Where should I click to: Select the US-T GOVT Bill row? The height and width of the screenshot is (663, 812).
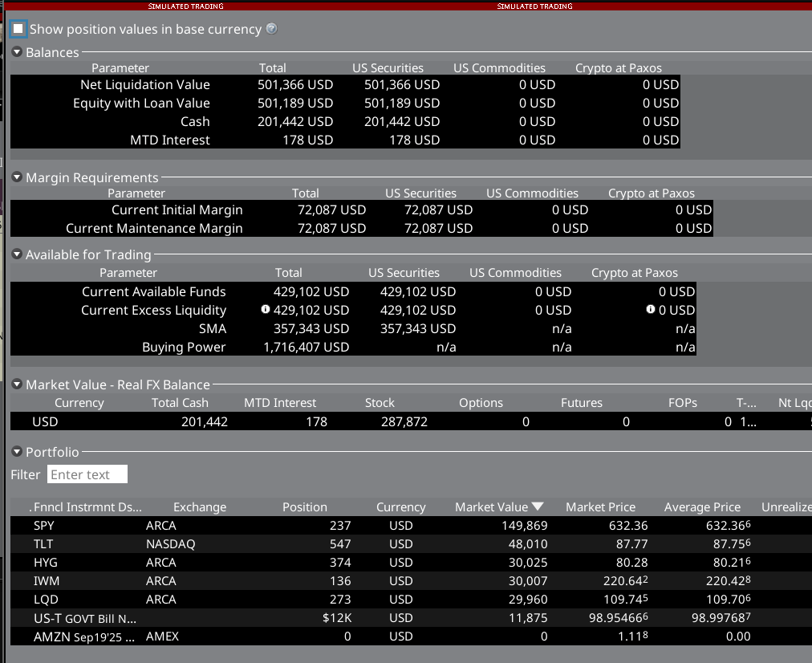411,618
